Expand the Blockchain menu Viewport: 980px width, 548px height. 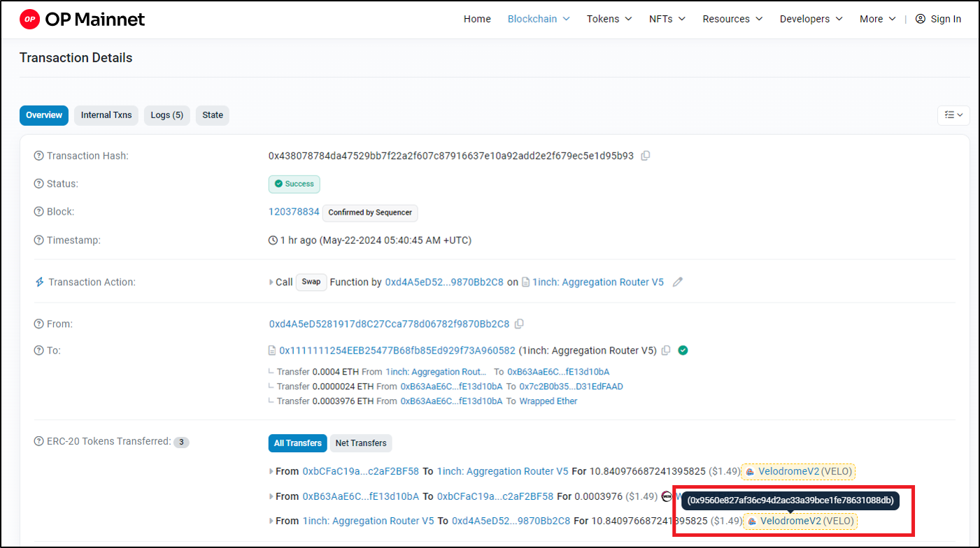(539, 19)
